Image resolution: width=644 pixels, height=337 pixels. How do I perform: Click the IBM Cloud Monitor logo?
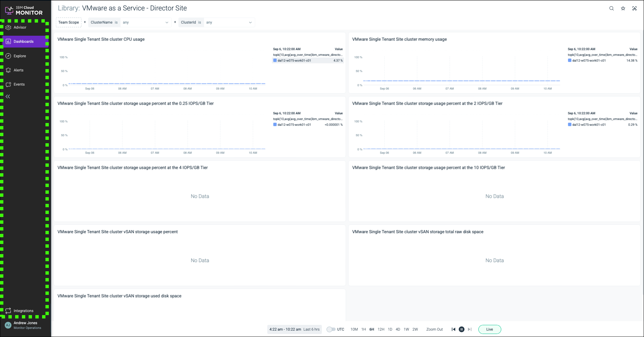[24, 10]
